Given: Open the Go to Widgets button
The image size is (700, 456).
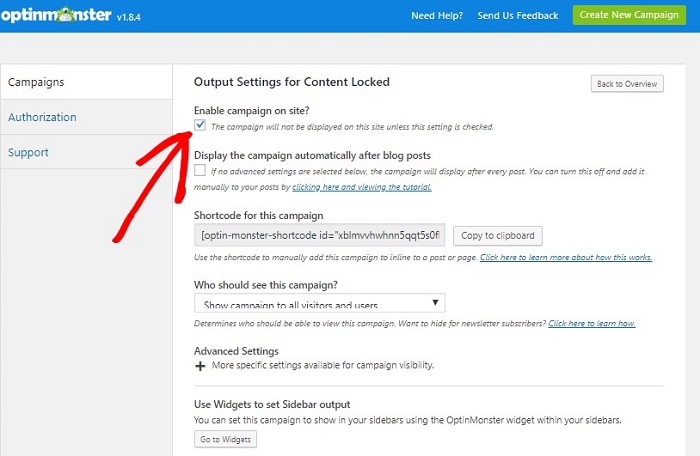Looking at the screenshot, I should click(225, 439).
